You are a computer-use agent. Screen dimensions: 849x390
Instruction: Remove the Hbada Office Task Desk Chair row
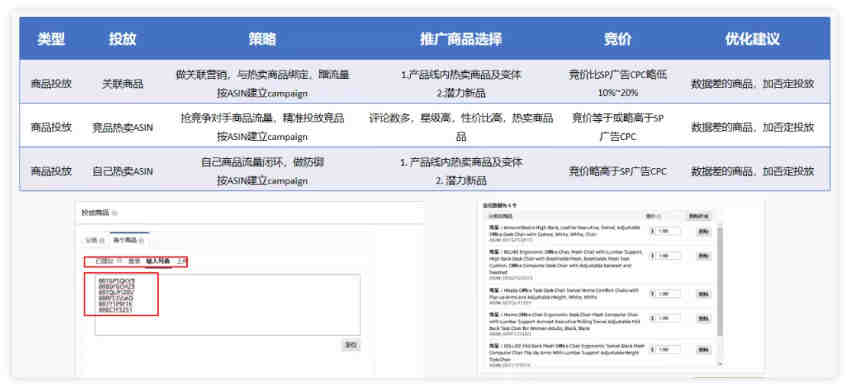[704, 294]
